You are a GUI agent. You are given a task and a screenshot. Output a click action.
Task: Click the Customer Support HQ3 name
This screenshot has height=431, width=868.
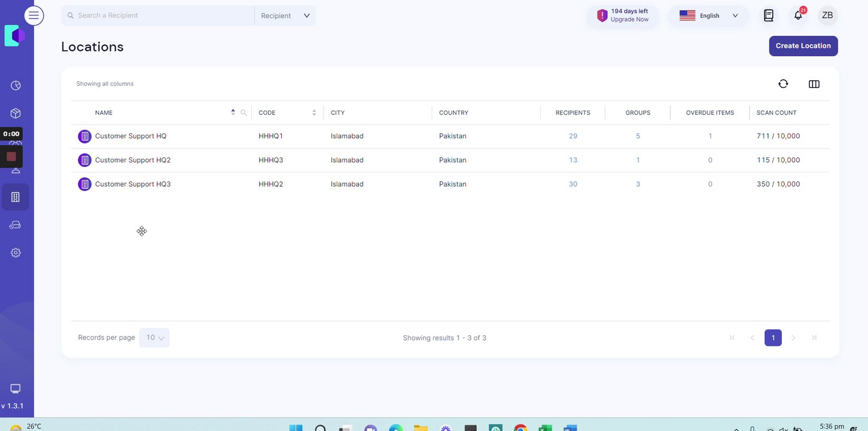point(133,184)
